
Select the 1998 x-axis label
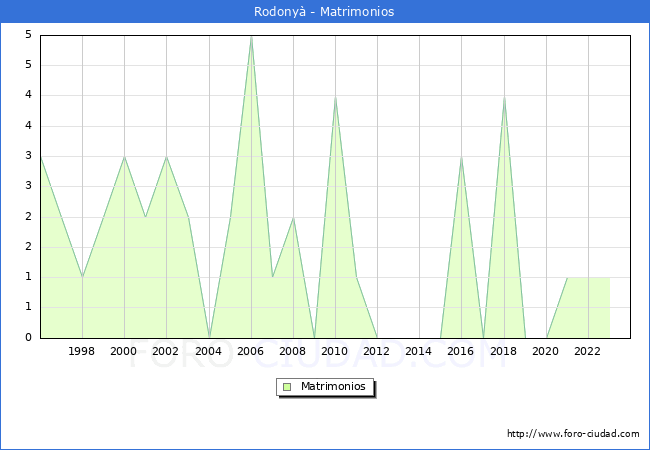(82, 351)
